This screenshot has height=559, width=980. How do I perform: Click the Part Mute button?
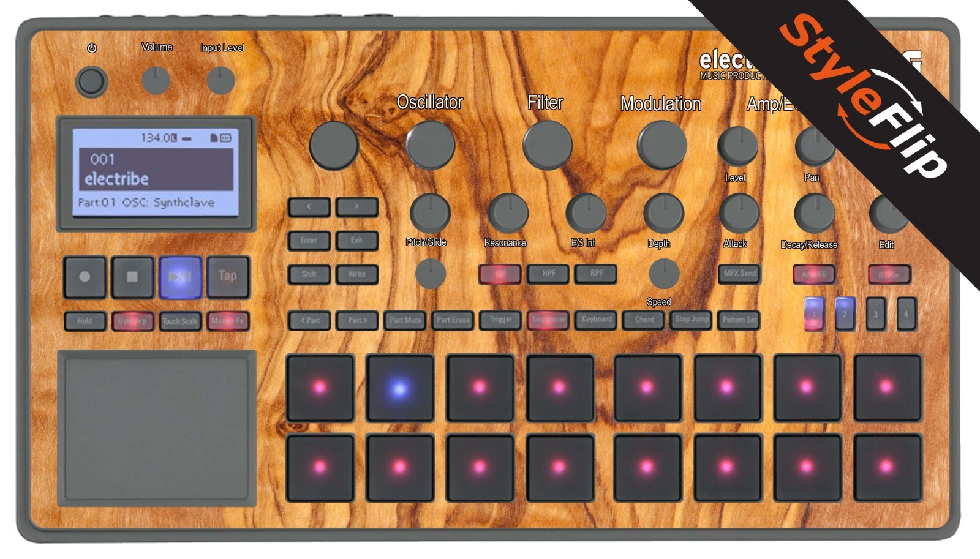point(405,320)
